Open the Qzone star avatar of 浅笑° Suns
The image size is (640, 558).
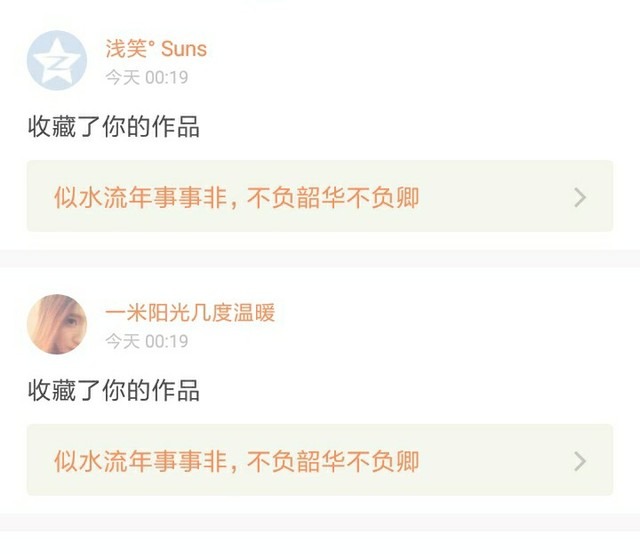pyautogui.click(x=57, y=60)
